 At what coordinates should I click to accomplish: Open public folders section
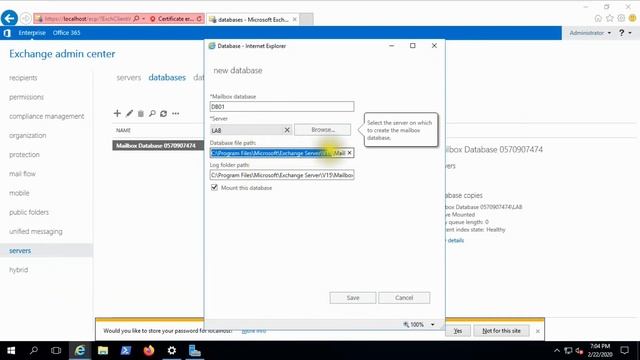pyautogui.click(x=29, y=212)
